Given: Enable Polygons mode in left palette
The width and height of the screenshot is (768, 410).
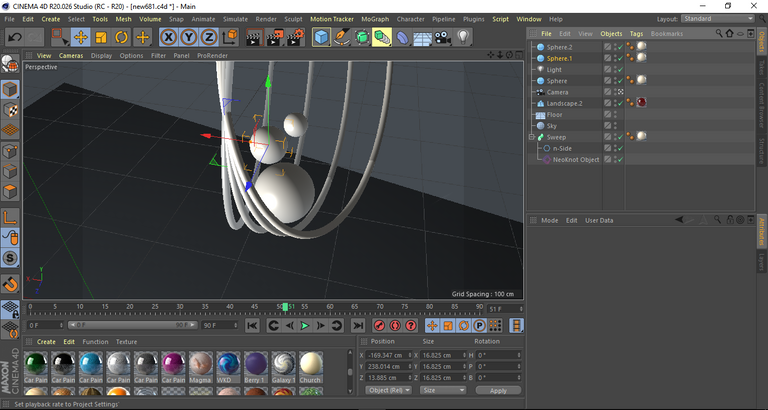Looking at the screenshot, I should coord(10,192).
